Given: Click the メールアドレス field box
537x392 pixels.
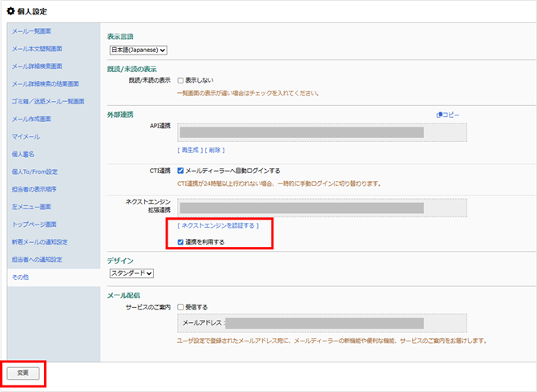Looking at the screenshot, I should (x=322, y=323).
